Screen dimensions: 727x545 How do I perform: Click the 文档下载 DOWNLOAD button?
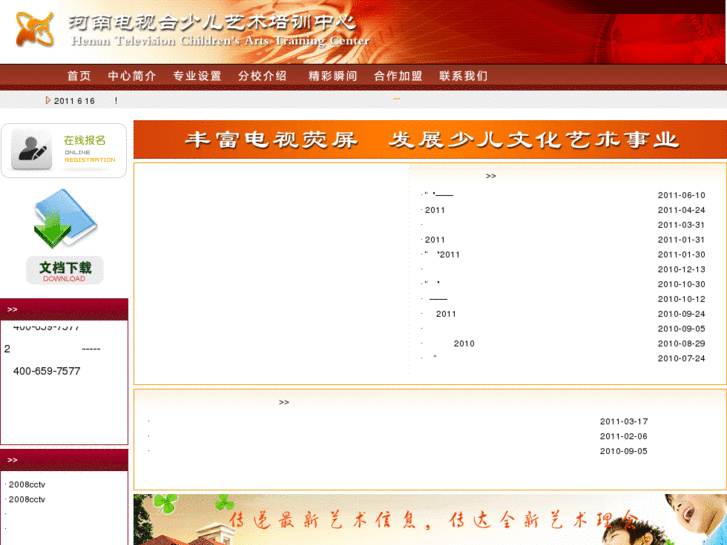pos(64,270)
